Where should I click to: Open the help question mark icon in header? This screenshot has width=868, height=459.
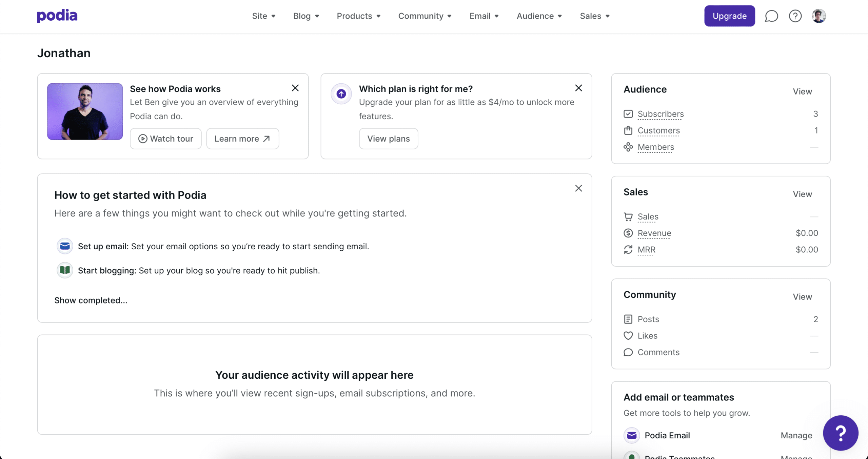(795, 16)
